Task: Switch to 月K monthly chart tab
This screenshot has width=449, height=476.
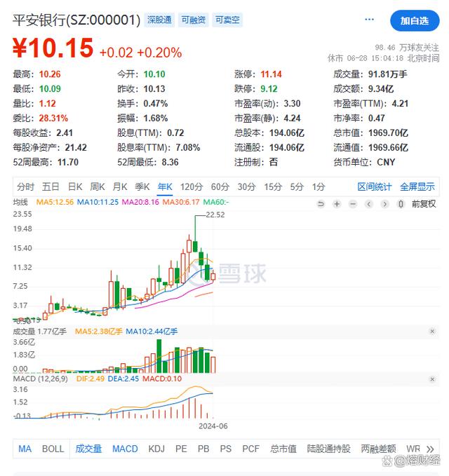Action: click(x=120, y=186)
